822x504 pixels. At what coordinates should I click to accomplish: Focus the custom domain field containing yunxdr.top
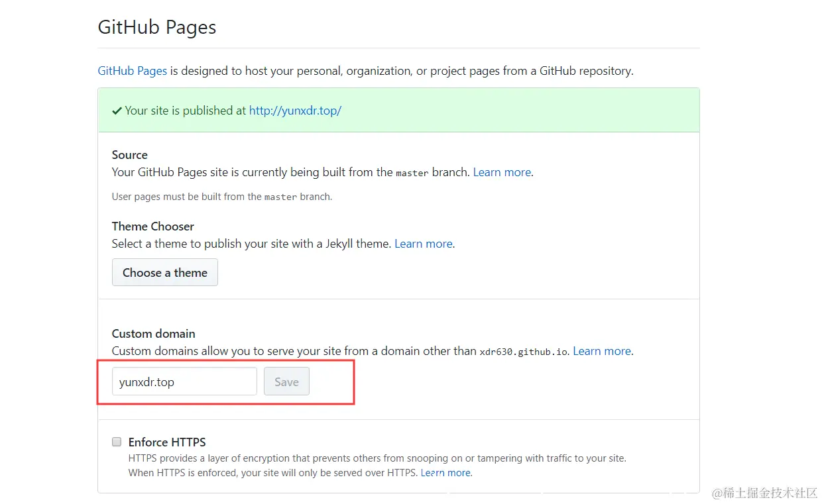pos(184,381)
